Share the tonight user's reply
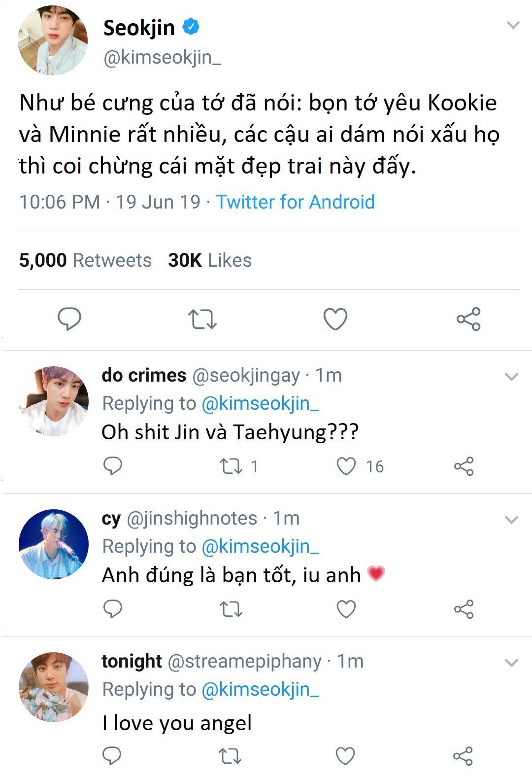532x778 pixels. coord(463,756)
